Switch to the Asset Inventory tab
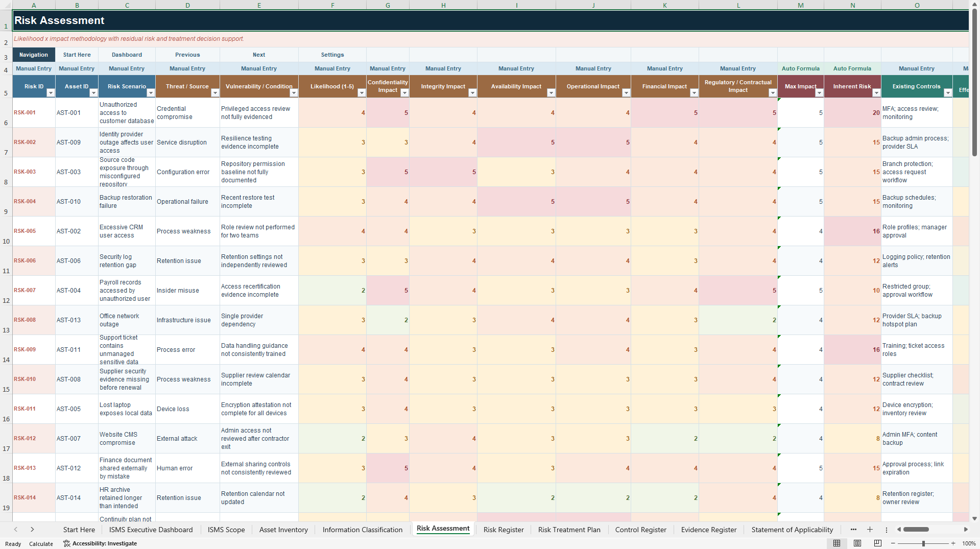 (283, 530)
